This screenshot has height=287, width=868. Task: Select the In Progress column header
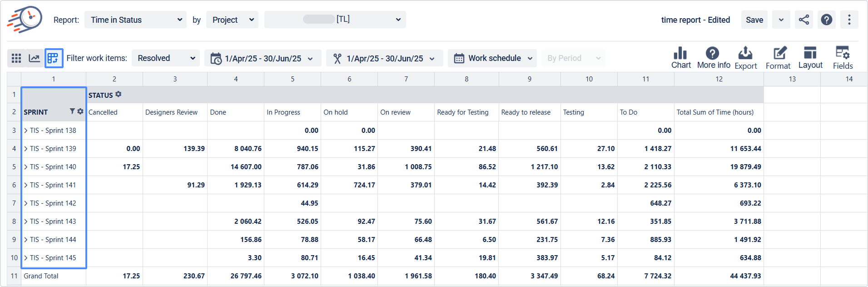coord(293,112)
